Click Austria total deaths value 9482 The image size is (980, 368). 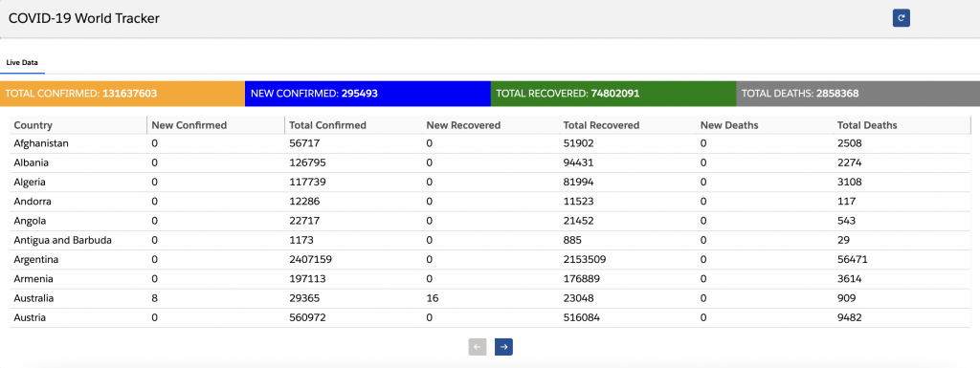pos(850,317)
